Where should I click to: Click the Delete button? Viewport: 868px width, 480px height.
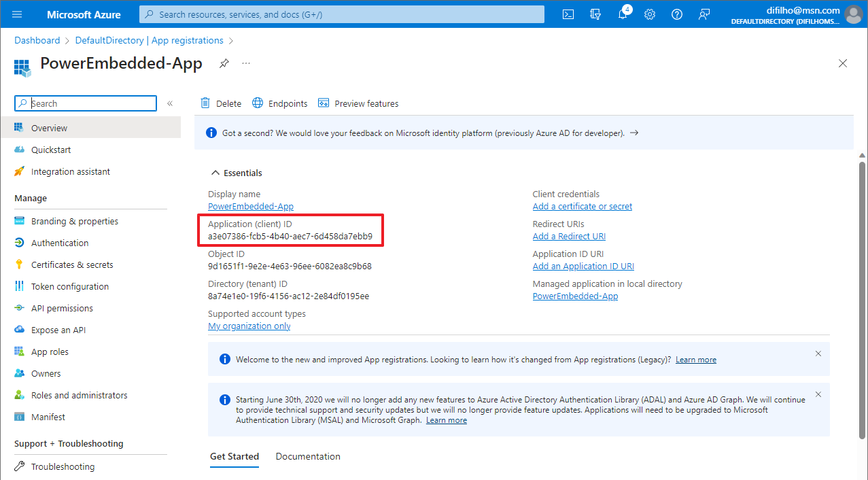click(221, 103)
